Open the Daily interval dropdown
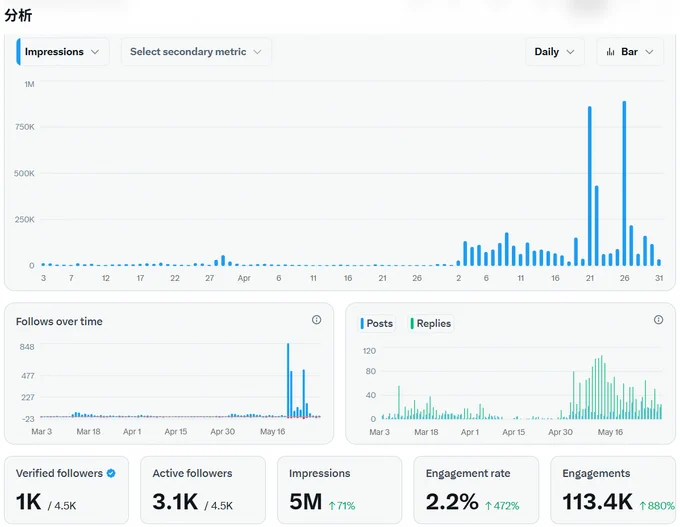 point(555,52)
